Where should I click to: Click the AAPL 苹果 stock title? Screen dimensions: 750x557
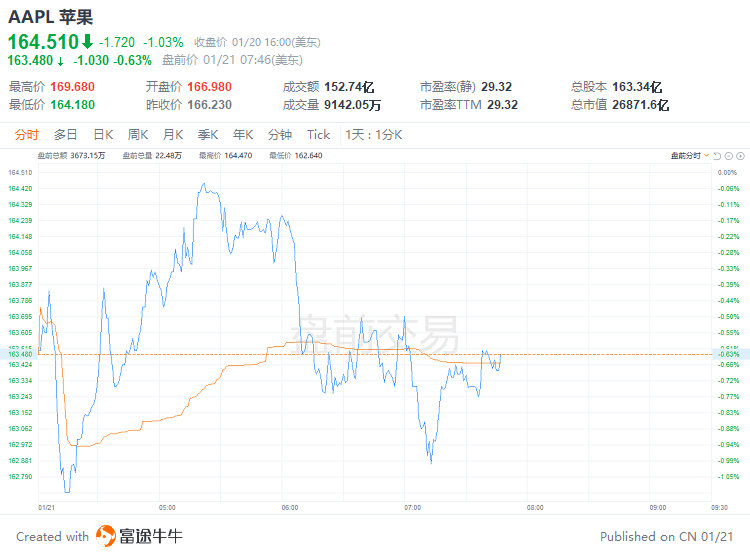pos(50,17)
